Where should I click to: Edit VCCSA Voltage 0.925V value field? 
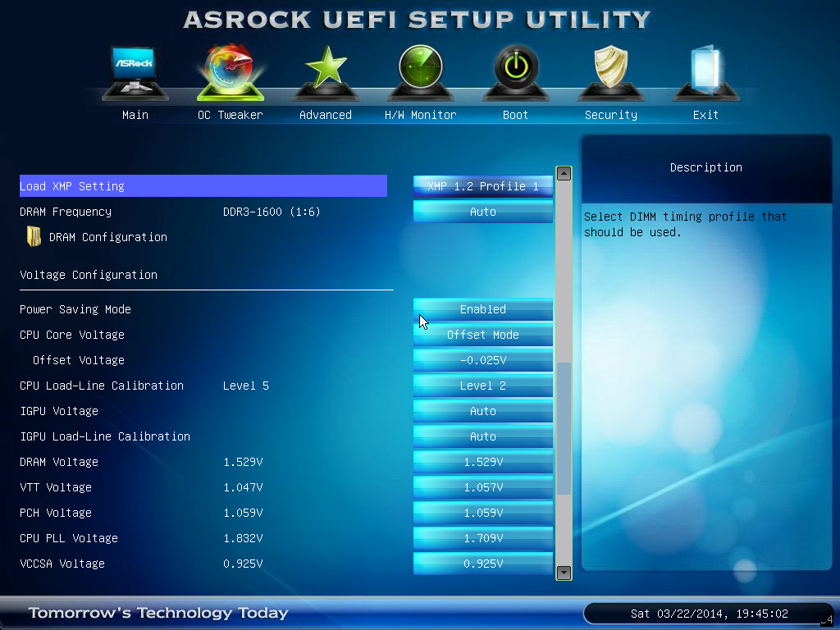[x=482, y=564]
